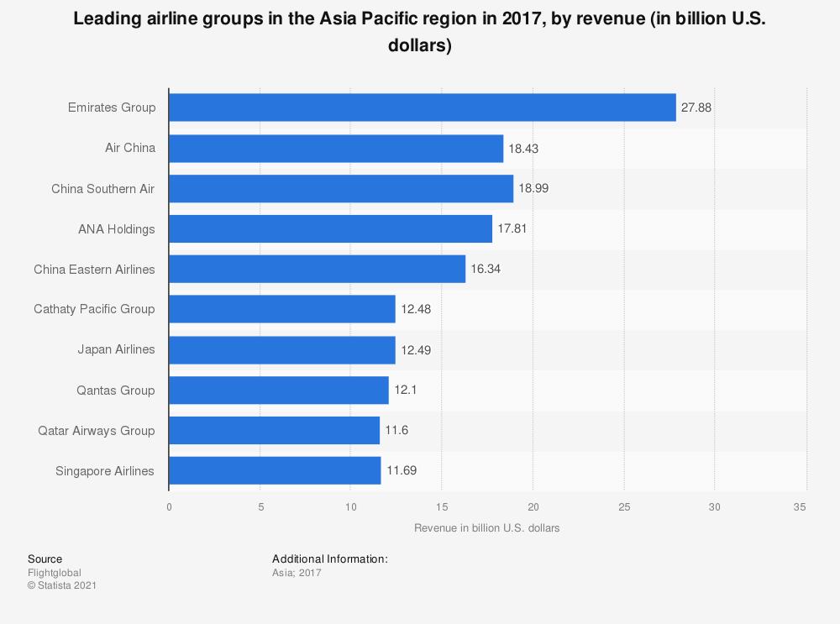
Task: Click the Singapore Airlines axis label
Action: coord(105,470)
